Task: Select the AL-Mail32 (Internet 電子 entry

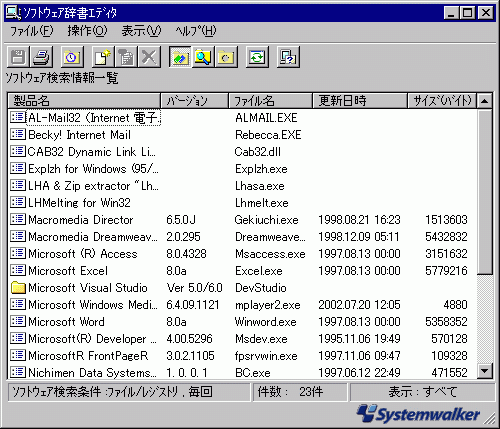Action: (94, 118)
